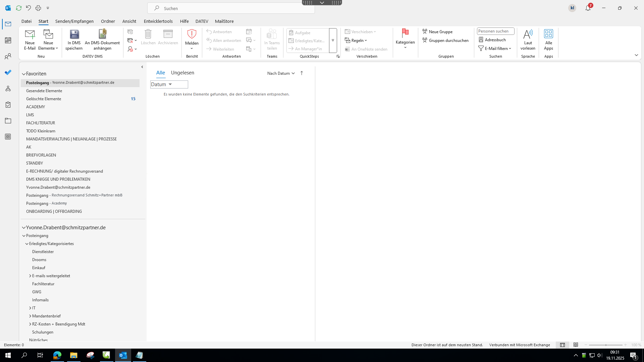The height and width of the screenshot is (362, 644).
Task: Open the Ansicht ribbon tab
Action: pyautogui.click(x=129, y=21)
